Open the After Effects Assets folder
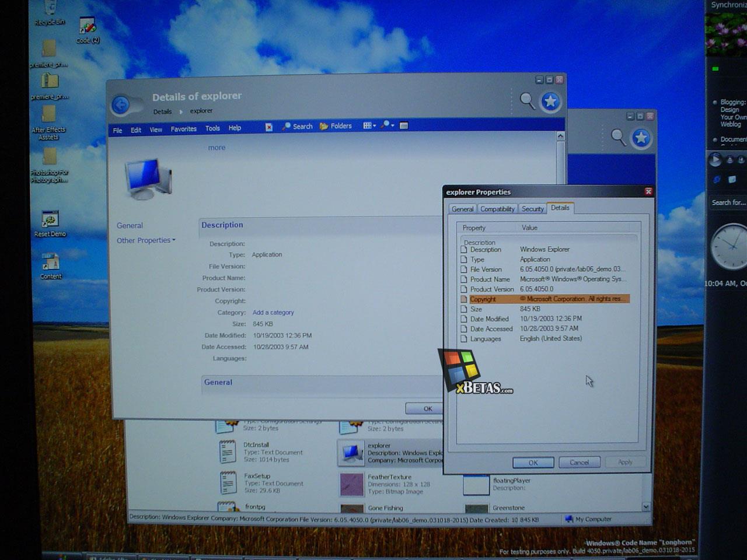747x560 pixels. 49,123
